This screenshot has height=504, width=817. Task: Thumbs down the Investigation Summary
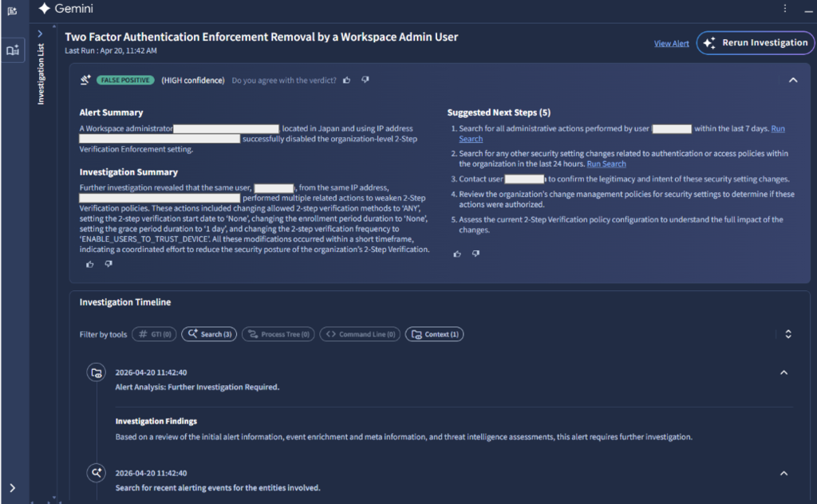[x=109, y=264]
